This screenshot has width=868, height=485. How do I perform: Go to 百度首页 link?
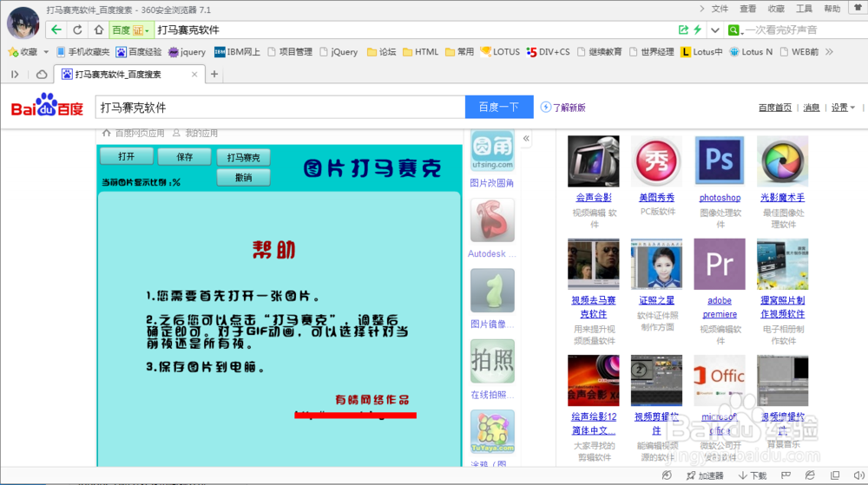(x=775, y=108)
